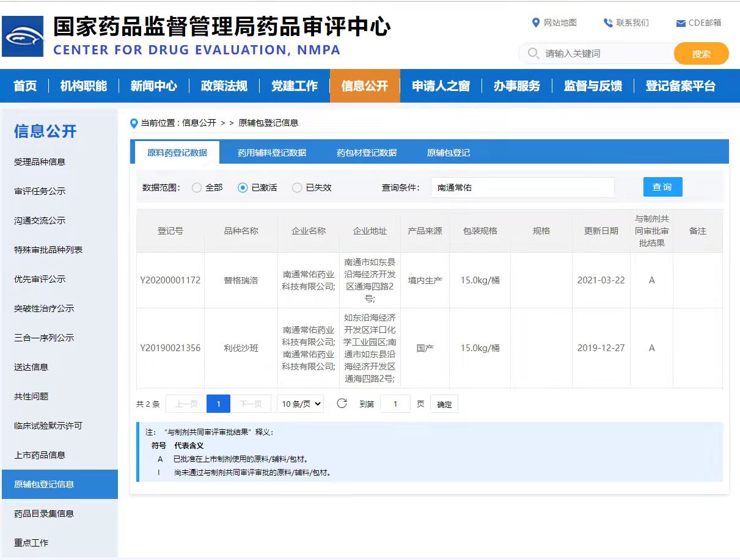Screen dimensions: 740x560
Task: Click the CDE logo icon
Action: tap(23, 37)
